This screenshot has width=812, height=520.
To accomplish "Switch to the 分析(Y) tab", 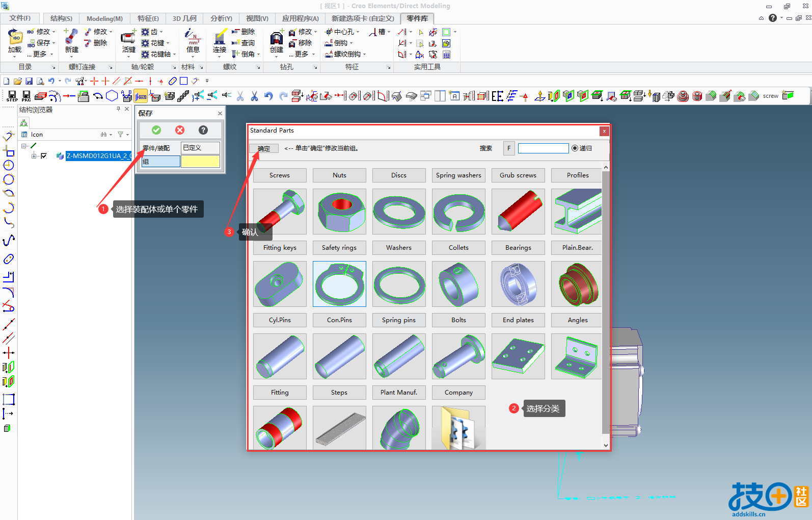I will (x=221, y=18).
